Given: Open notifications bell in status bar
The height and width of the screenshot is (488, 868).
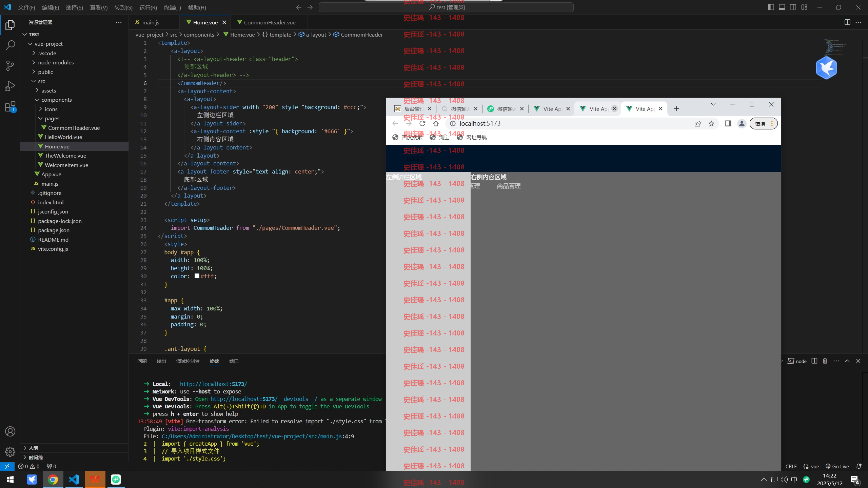Looking at the screenshot, I should click(859, 466).
